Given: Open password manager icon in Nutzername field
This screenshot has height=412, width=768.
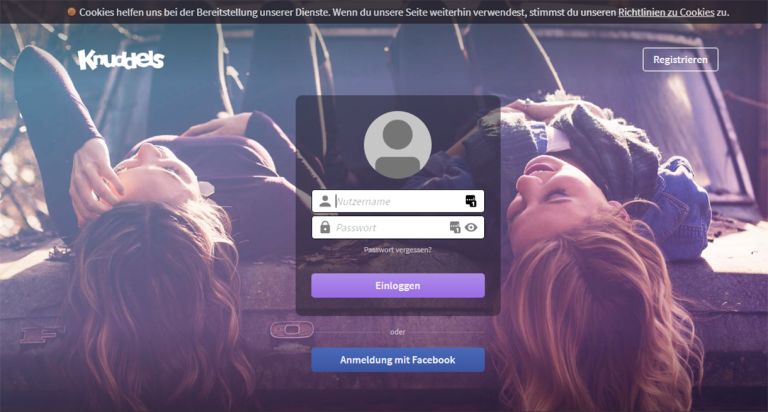Looking at the screenshot, I should [x=471, y=201].
